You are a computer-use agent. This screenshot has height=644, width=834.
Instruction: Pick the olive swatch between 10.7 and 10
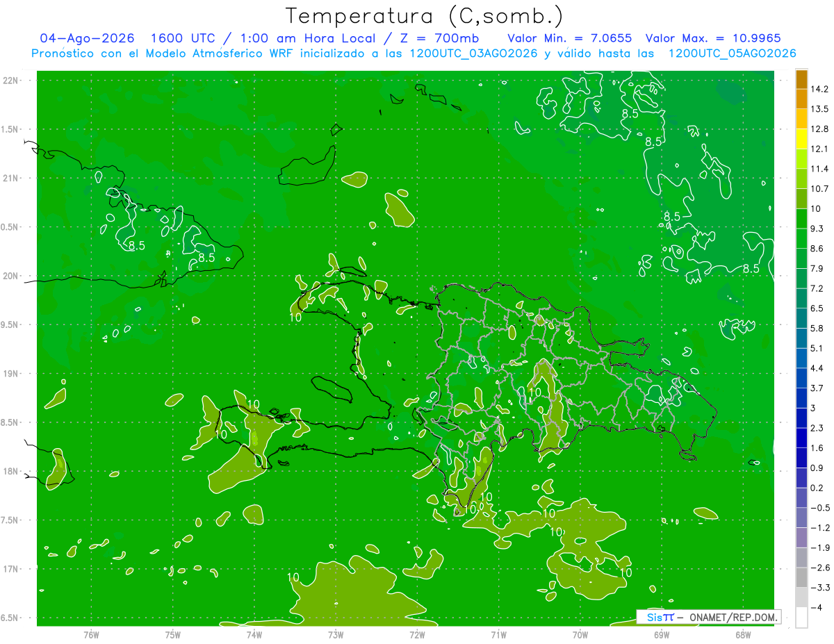pyautogui.click(x=801, y=199)
